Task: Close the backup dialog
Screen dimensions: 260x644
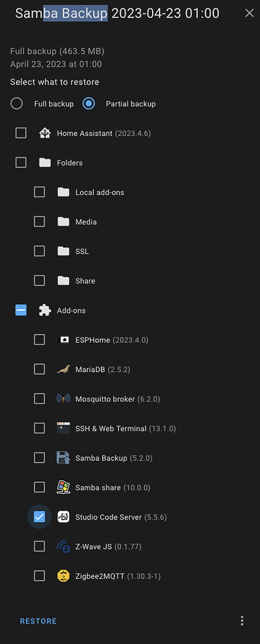Action: [x=249, y=13]
